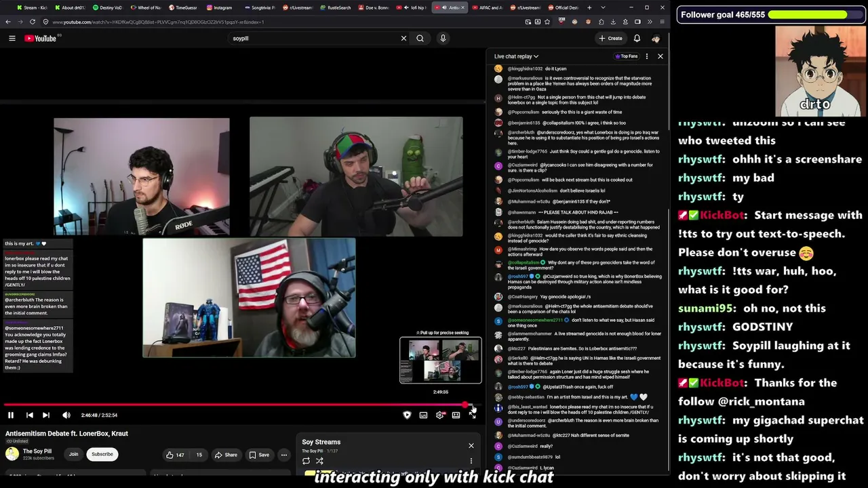Expand the Live chat replay dropdown
The image size is (868, 488).
tap(516, 56)
